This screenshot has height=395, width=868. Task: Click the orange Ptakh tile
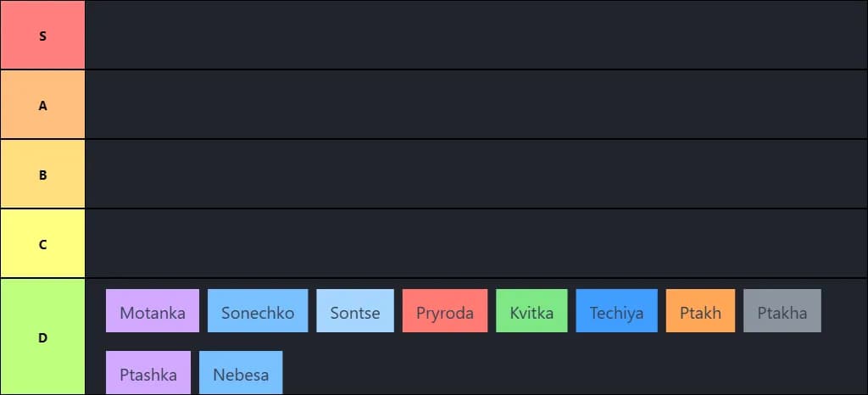tap(700, 311)
